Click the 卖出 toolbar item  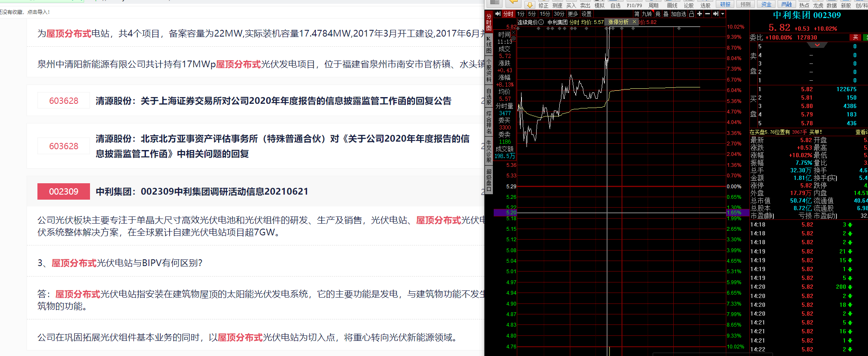pyautogui.click(x=585, y=5)
